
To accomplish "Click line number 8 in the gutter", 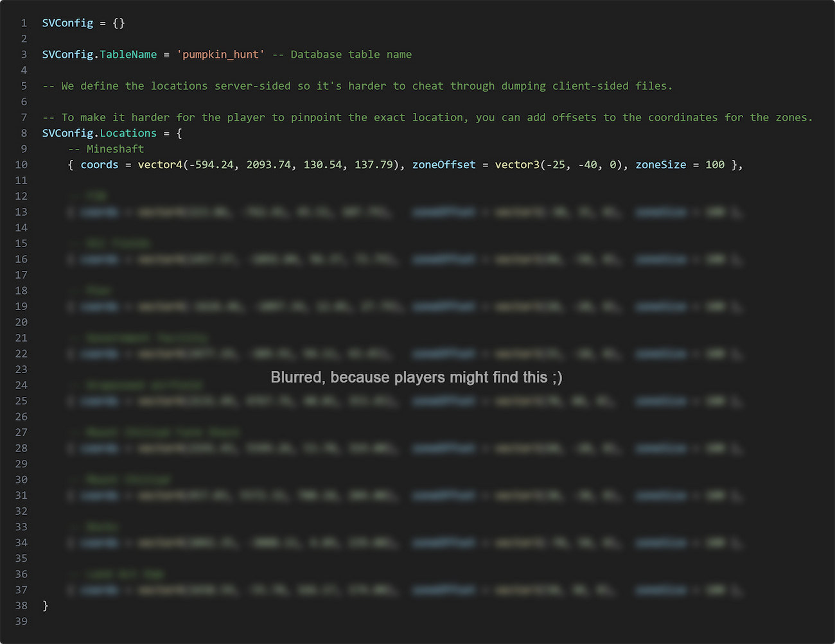I will click(x=24, y=134).
